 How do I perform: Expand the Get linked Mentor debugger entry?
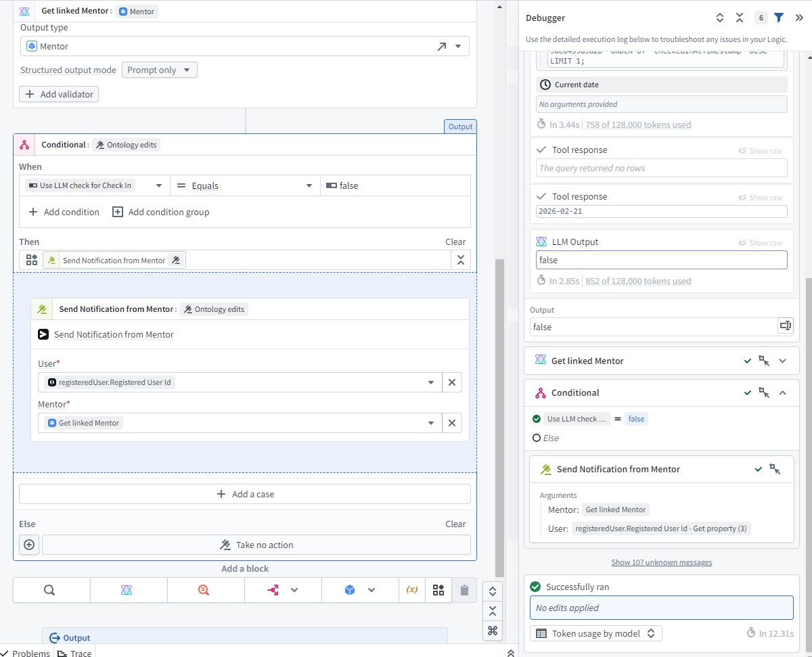coord(783,361)
